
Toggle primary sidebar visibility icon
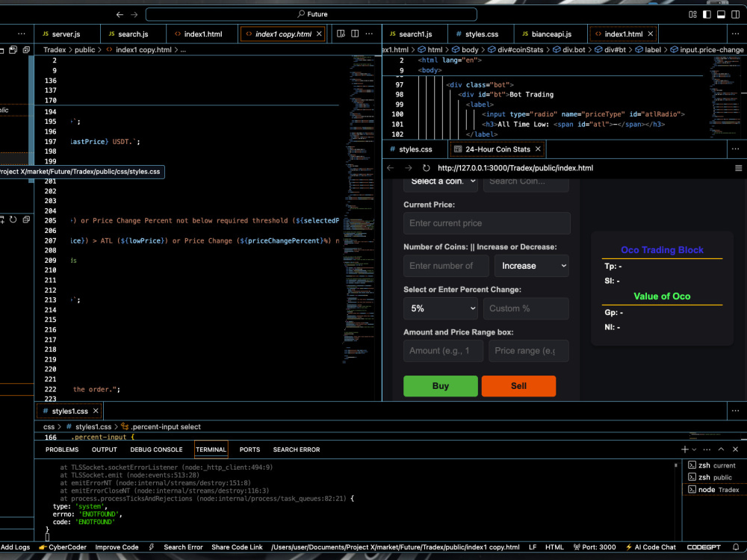707,14
